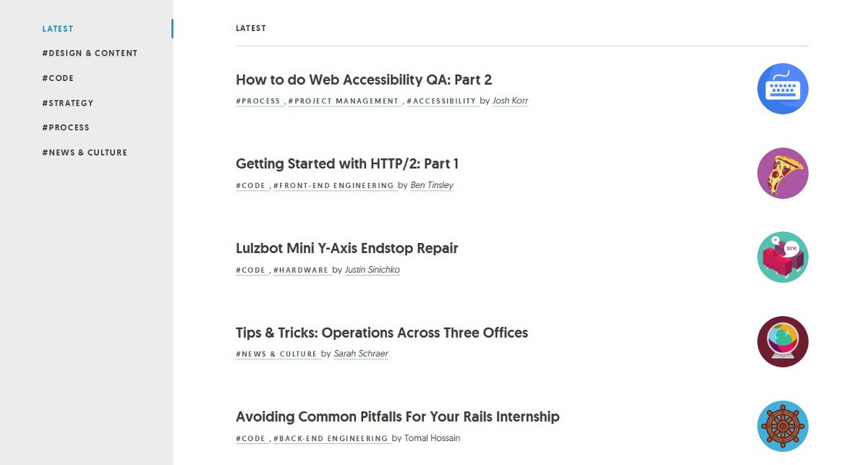
Task: Show #News & Culture sidebar category
Action: (x=85, y=153)
